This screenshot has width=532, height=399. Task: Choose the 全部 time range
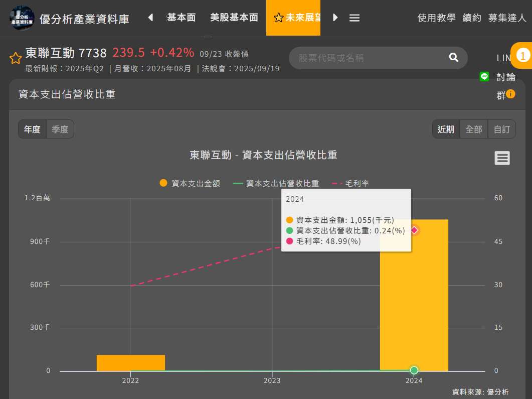tap(474, 129)
